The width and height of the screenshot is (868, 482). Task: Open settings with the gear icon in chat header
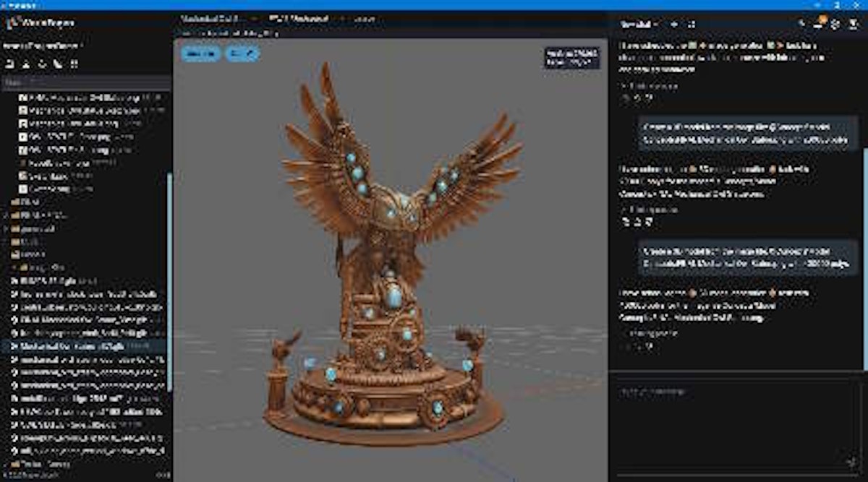click(x=835, y=24)
